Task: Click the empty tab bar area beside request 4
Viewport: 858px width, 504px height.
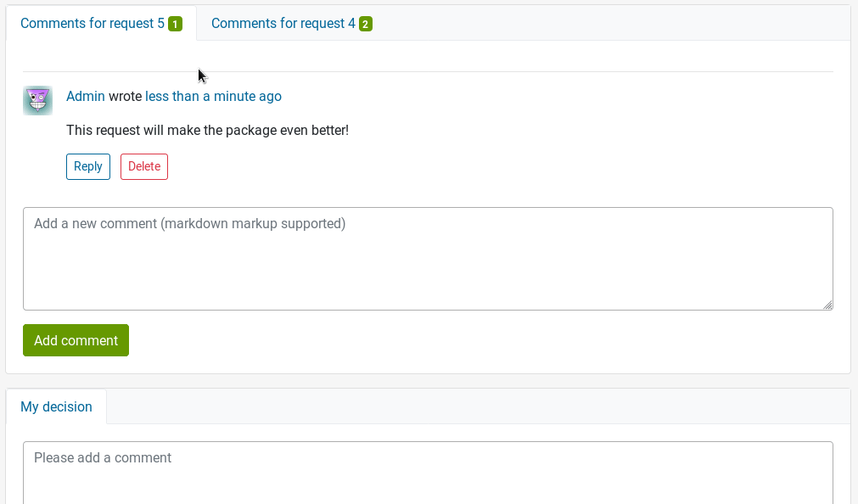Action: point(594,23)
